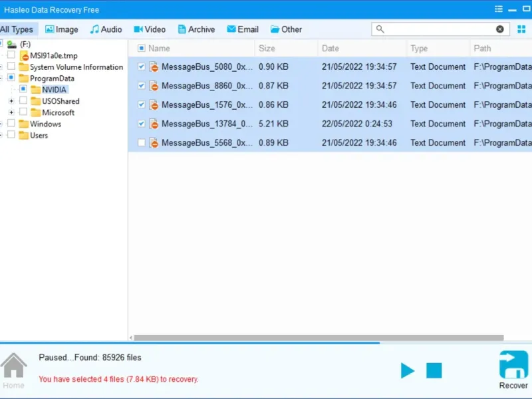Filter by Other file type
The height and width of the screenshot is (399, 532).
coord(286,29)
